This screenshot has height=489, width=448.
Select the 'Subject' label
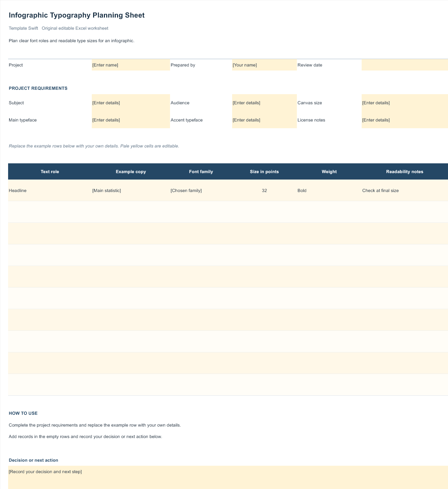pyautogui.click(x=16, y=103)
